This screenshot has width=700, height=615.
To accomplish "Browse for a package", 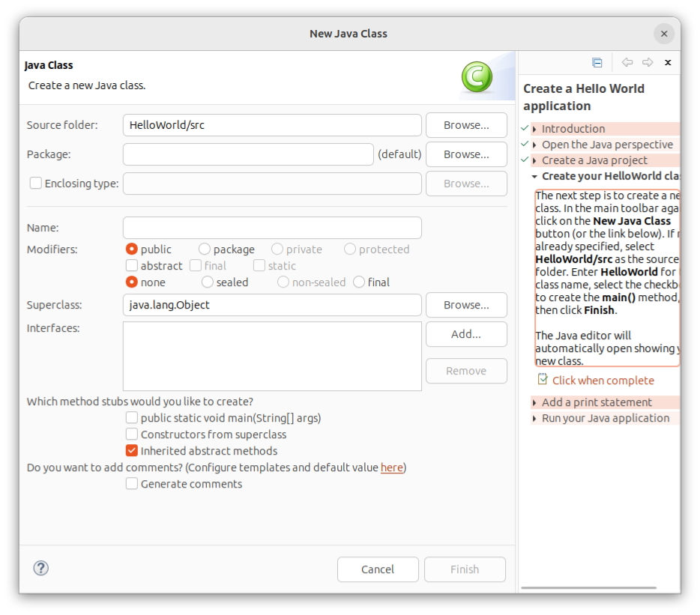I will point(466,154).
